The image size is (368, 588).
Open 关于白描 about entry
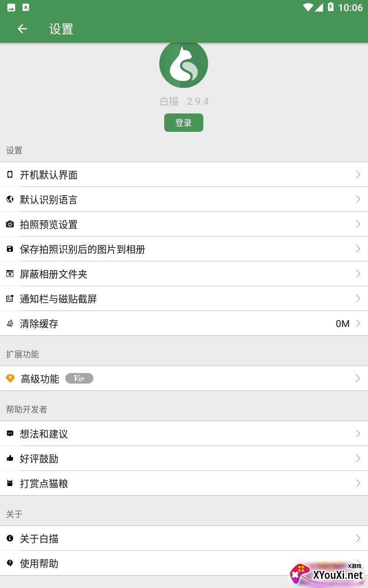point(39,538)
